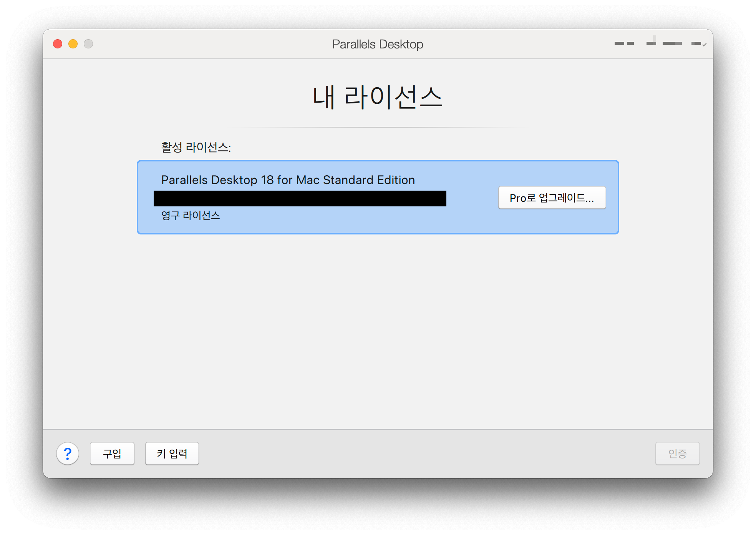Click the Parallels Desktop window title
This screenshot has height=535, width=756.
(x=378, y=44)
